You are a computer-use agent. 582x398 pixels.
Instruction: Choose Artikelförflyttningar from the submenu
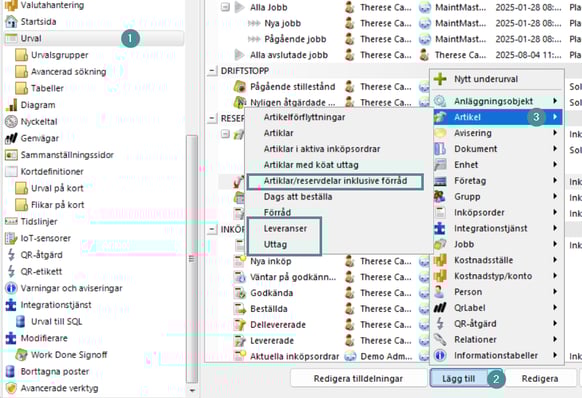coord(304,117)
